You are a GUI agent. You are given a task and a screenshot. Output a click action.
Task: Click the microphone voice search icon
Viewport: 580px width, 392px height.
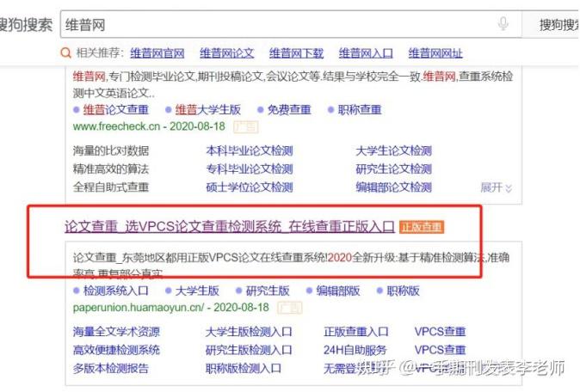point(503,24)
